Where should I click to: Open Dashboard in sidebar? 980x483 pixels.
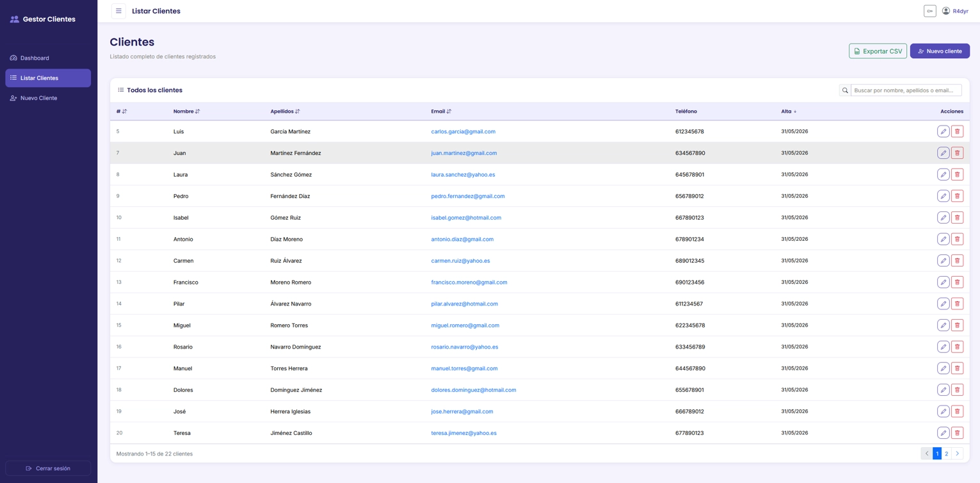pos(48,58)
